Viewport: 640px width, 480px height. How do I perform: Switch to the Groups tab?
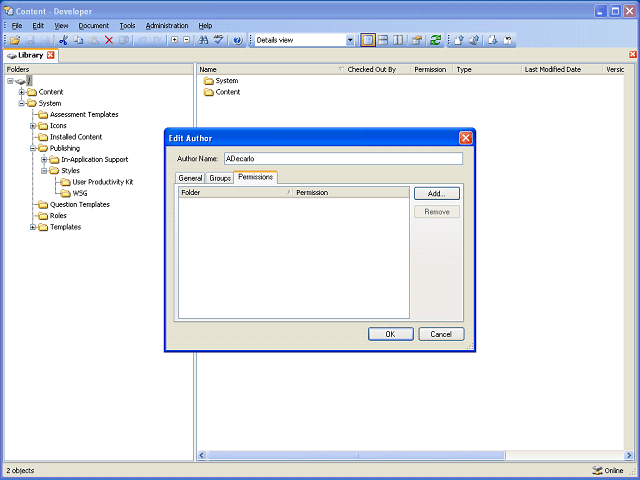pyautogui.click(x=220, y=178)
